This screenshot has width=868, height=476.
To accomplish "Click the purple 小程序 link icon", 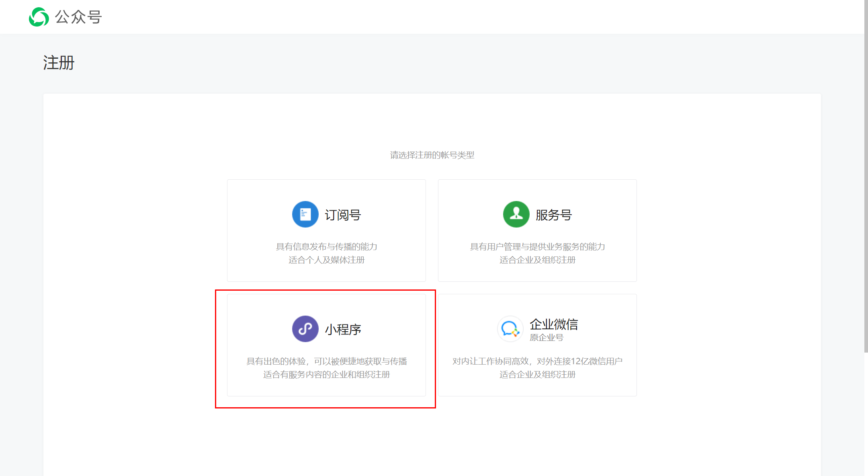I will pos(305,329).
